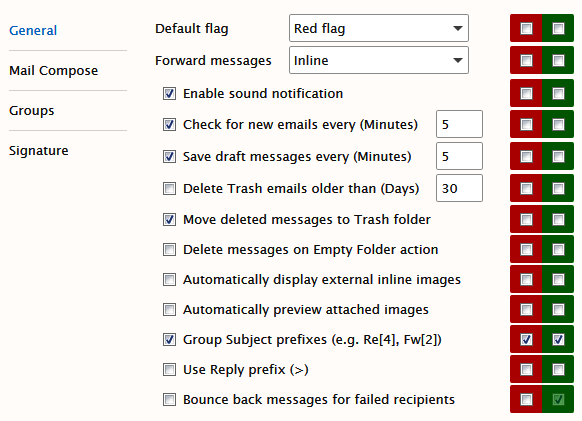Image resolution: width=582 pixels, height=421 pixels.
Task: Click the Trash days input showing 30
Action: tap(460, 188)
